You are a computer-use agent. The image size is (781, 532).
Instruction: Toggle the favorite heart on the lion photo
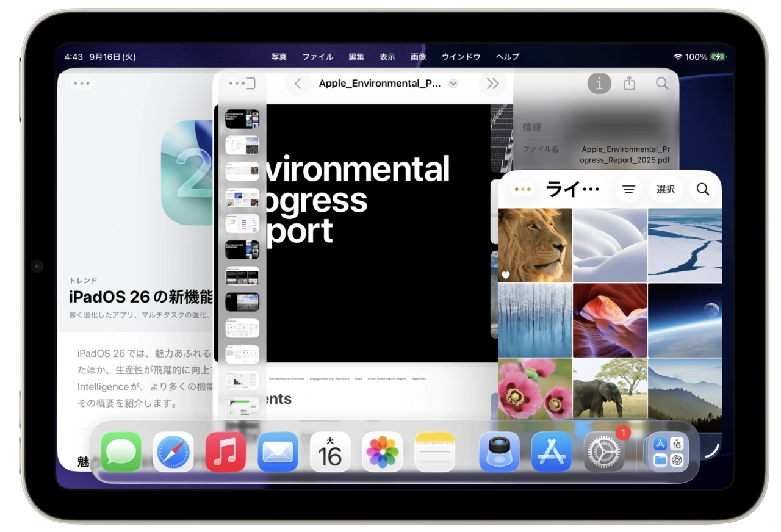(506, 275)
